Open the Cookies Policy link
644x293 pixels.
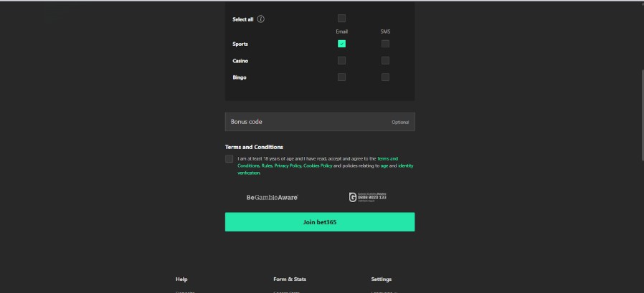[318, 165]
